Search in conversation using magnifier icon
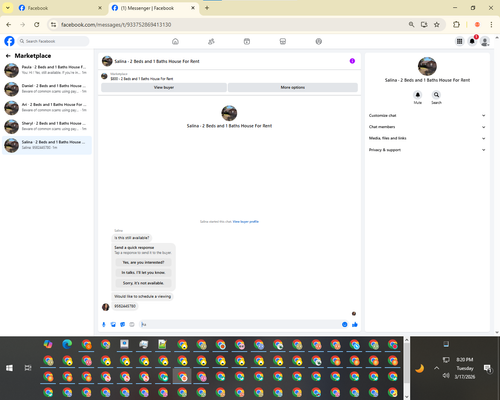Screen dimensions: 500x400 pyautogui.click(x=436, y=95)
